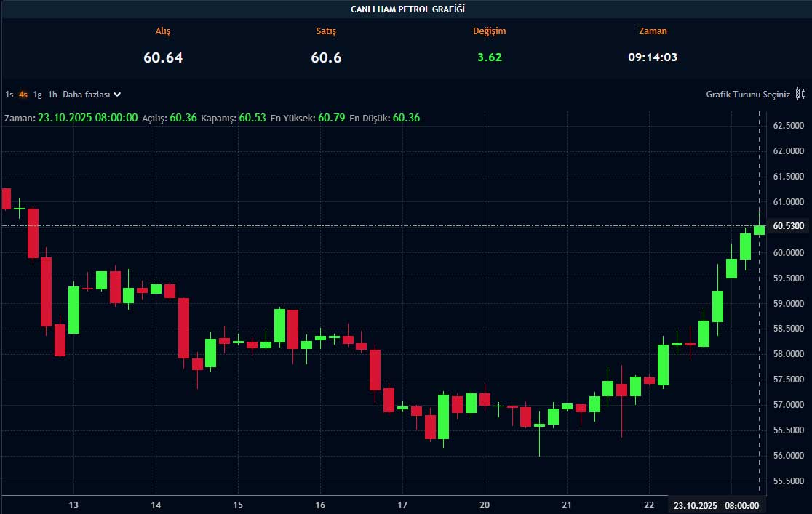Click the 17 date label on time axis
812x514 pixels.
(403, 505)
